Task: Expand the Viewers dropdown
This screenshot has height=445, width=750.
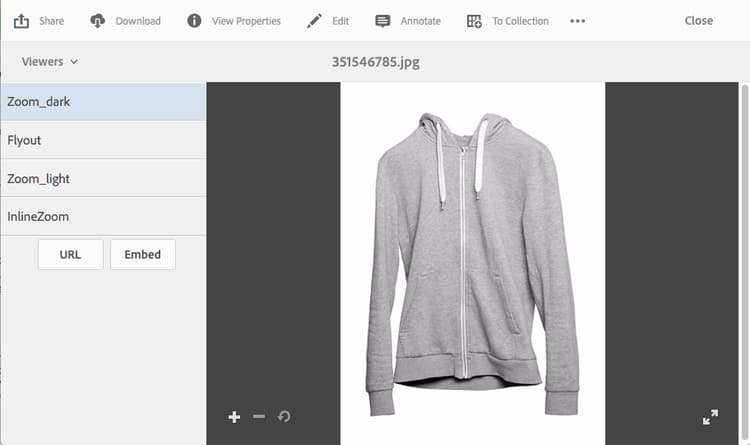Action: 50,62
